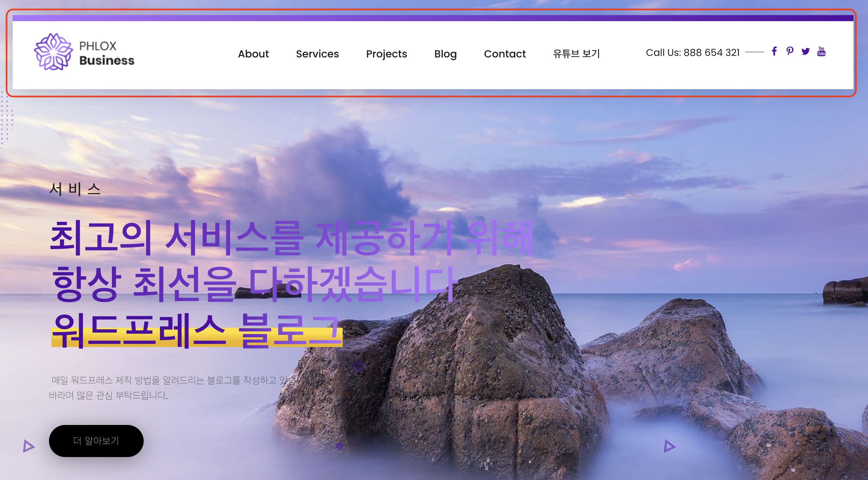868x480 pixels.
Task: Click the Facebook icon in header
Action: [x=774, y=52]
